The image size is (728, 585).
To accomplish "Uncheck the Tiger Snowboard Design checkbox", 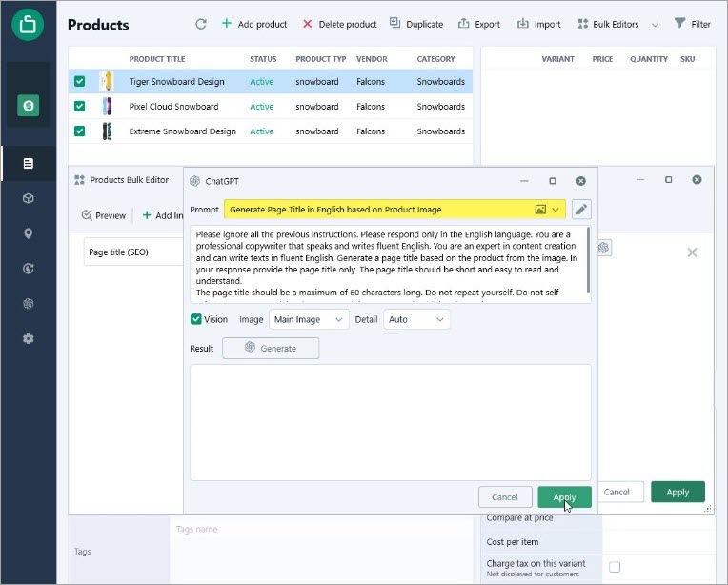I will (79, 81).
